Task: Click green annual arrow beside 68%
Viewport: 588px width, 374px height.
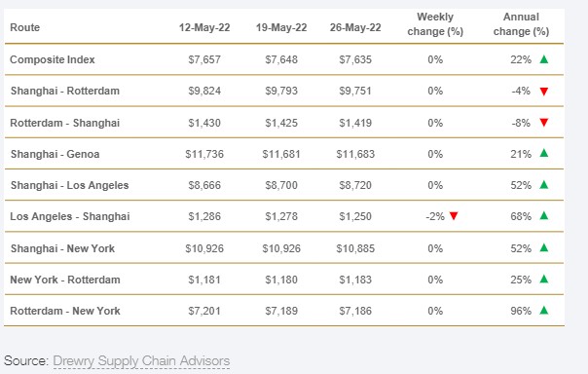Action: 544,215
